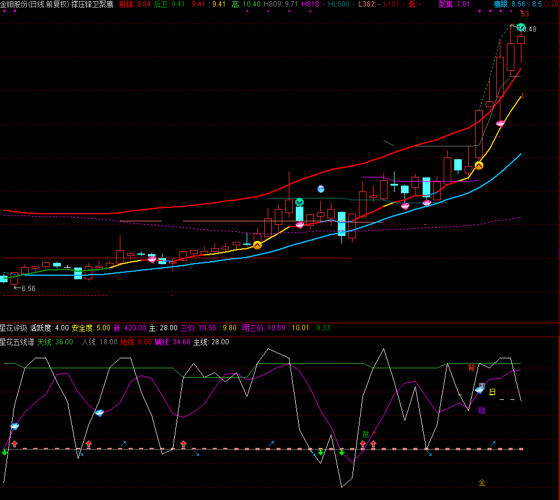The height and width of the screenshot is (500, 560).
Task: Click the blue diamond beside the yellow 日 label
Action: pyautogui.click(x=480, y=390)
